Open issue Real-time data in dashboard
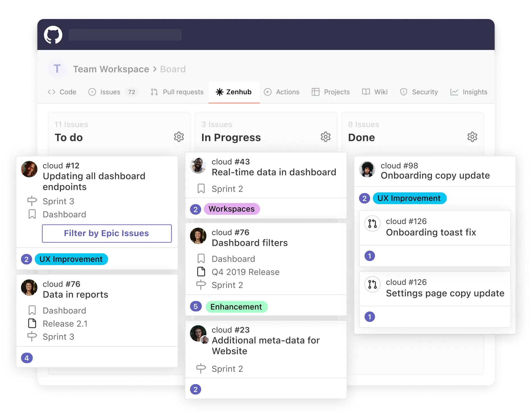The height and width of the screenshot is (419, 532). click(274, 172)
